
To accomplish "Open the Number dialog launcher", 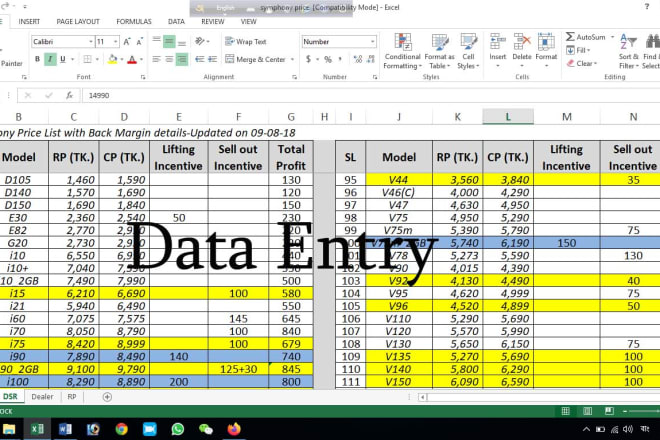I will [375, 77].
